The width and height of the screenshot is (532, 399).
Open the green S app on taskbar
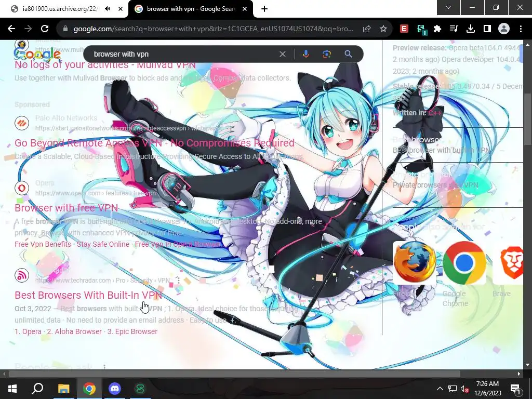coord(140,389)
